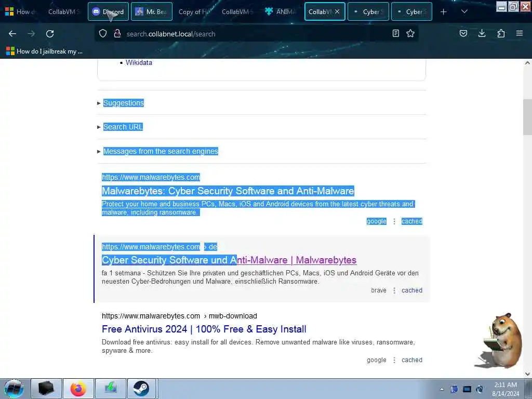The width and height of the screenshot is (532, 399).
Task: Open Firefox from the taskbar
Action: 78,389
